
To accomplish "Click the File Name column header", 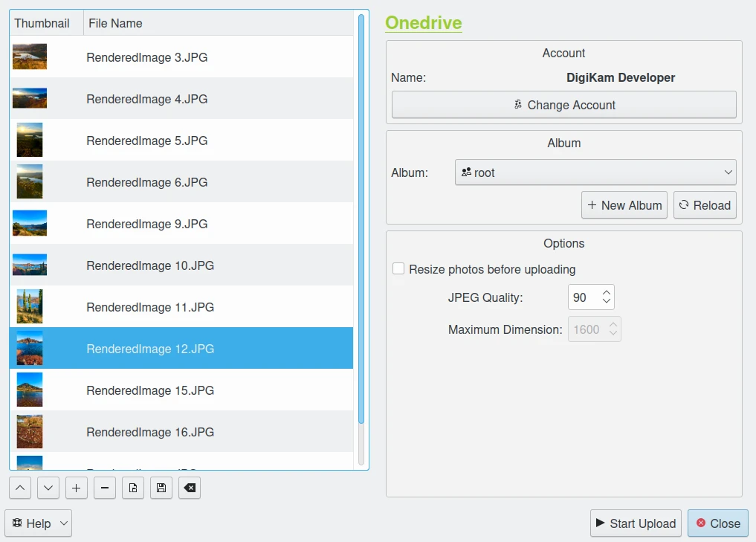I will 218,23.
